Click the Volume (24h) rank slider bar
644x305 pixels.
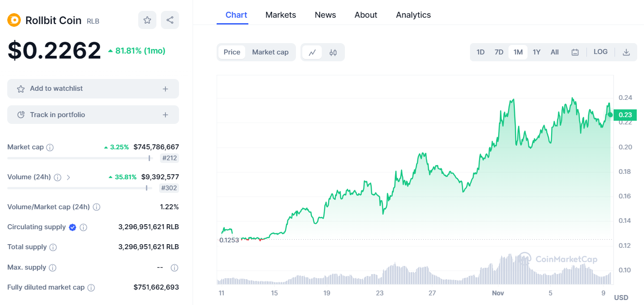80,188
